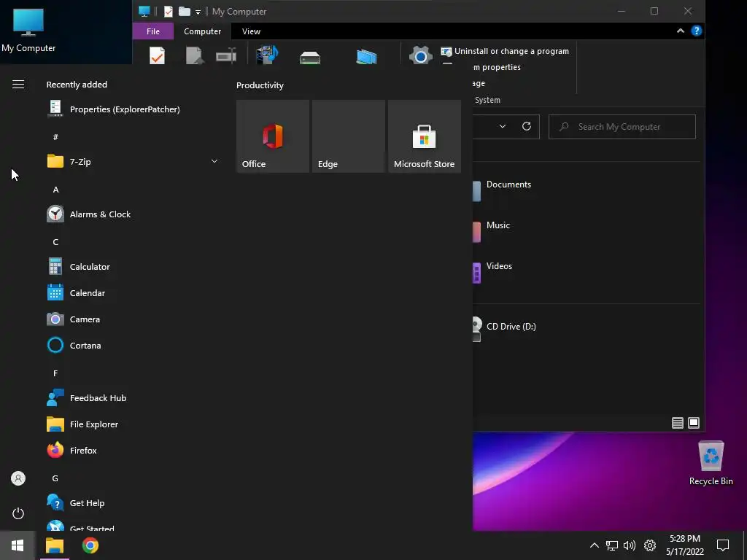Click the Windows Start button
Screen dimensions: 747x560
pos(18,545)
